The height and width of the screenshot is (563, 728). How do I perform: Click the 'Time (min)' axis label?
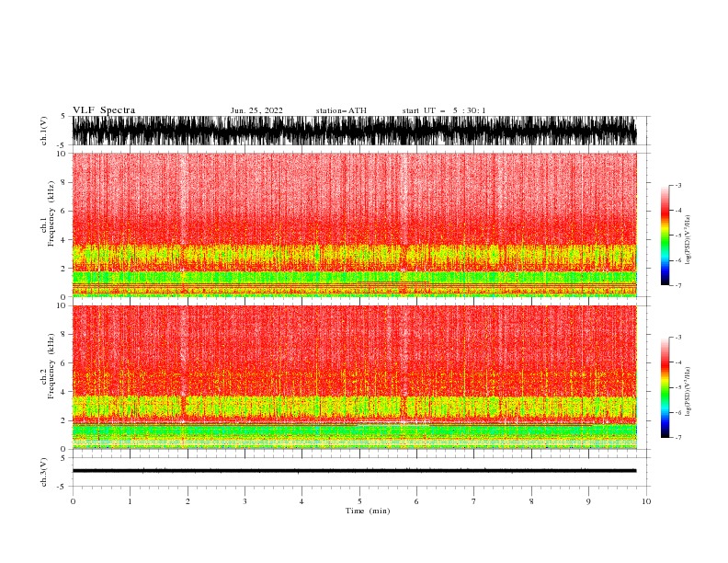click(x=368, y=511)
